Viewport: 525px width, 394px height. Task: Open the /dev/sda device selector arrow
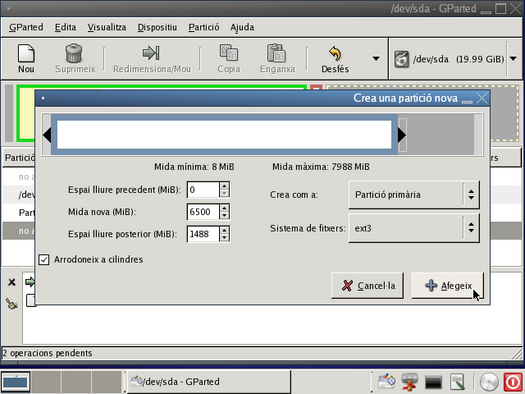coord(513,59)
